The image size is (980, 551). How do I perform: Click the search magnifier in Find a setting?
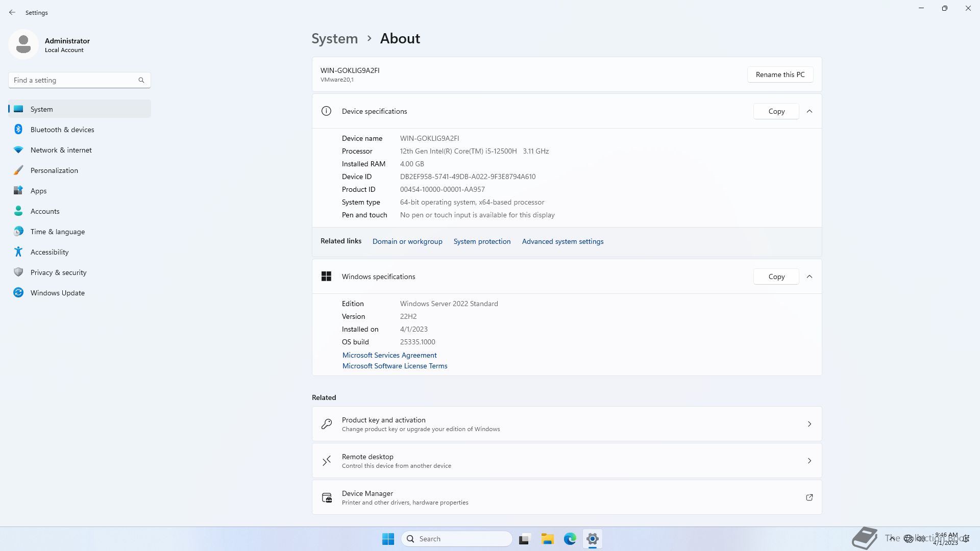(x=141, y=80)
